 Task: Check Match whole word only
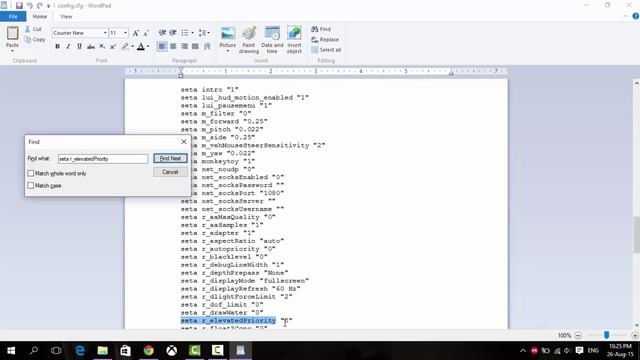[x=31, y=173]
